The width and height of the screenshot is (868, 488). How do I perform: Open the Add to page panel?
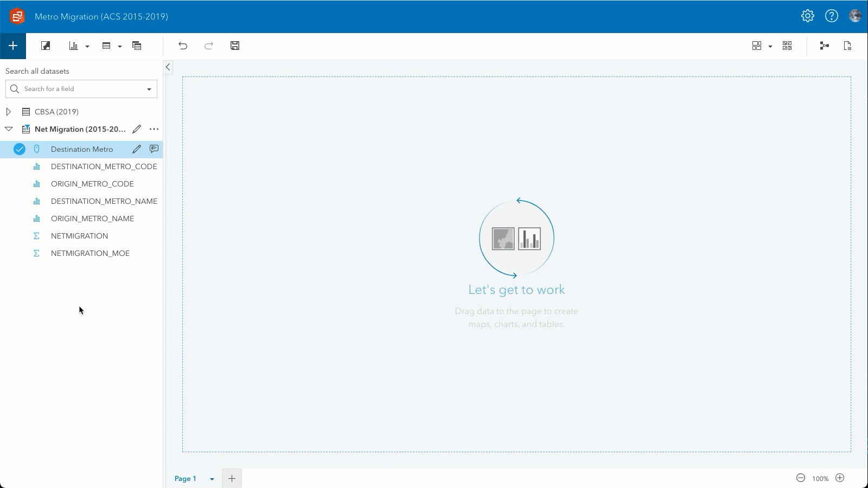tap(12, 46)
